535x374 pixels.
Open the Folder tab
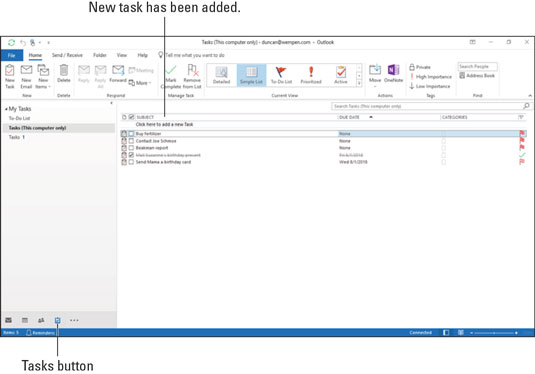[x=100, y=55]
